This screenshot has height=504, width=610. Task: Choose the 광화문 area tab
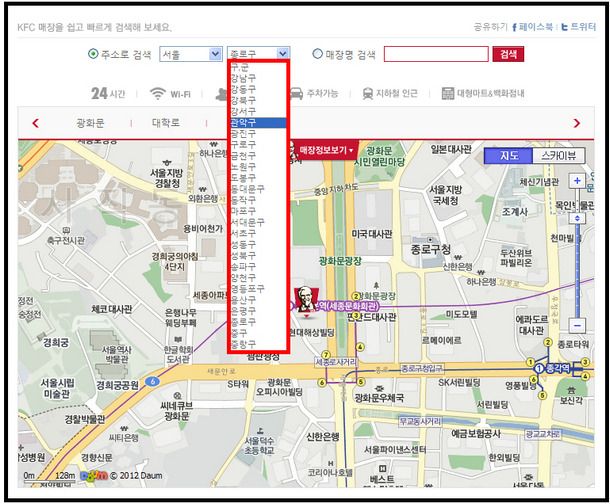91,123
